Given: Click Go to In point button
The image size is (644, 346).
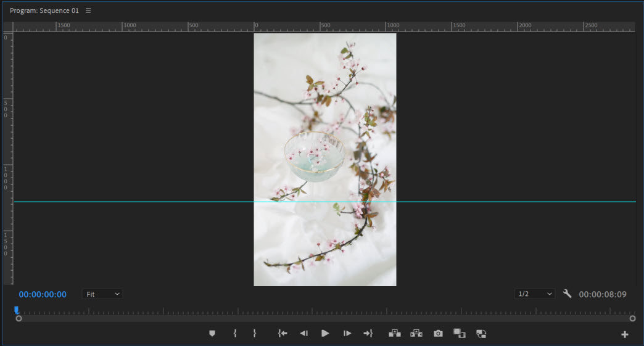Looking at the screenshot, I should [282, 333].
